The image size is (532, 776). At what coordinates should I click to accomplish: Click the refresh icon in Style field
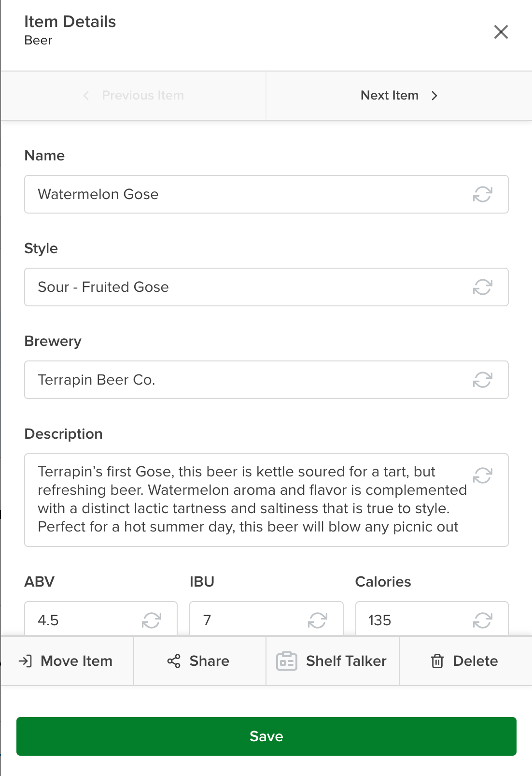pos(482,287)
